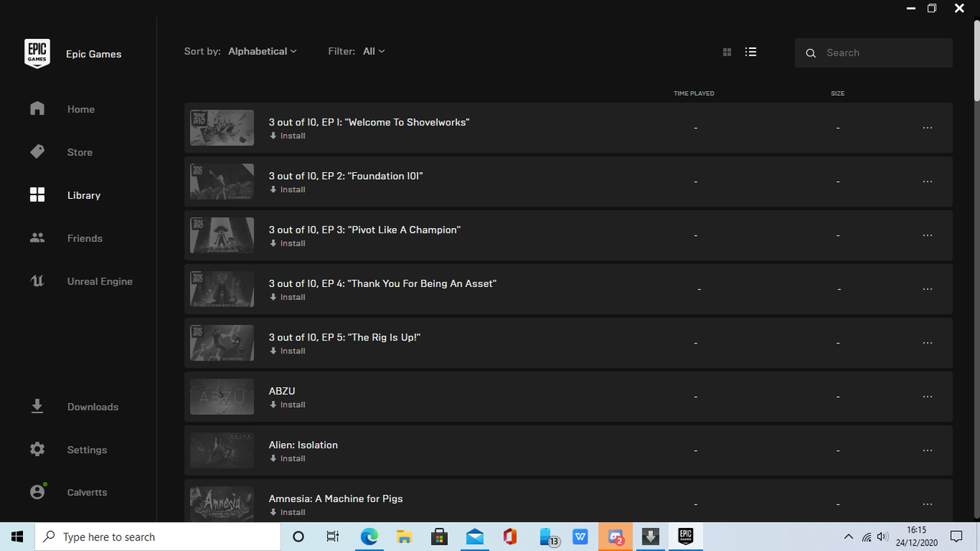Open Microsoft Office from the taskbar
This screenshot has height=551, width=980.
coord(510,536)
